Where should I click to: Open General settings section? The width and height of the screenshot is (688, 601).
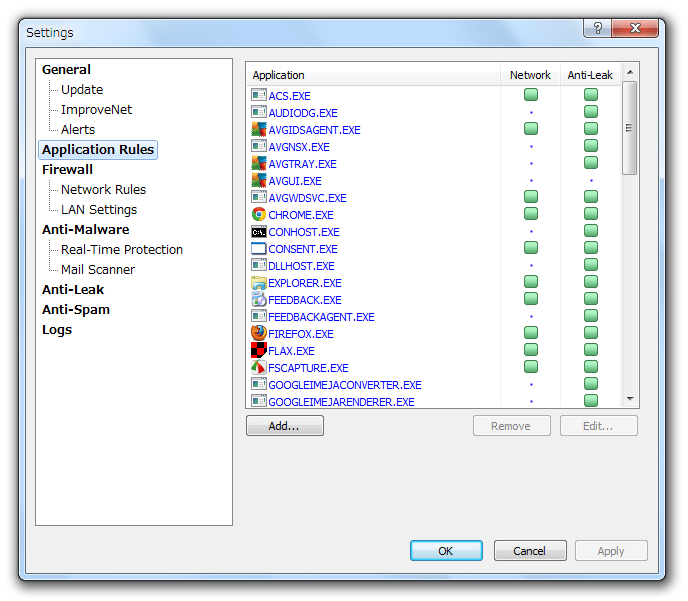point(66,69)
